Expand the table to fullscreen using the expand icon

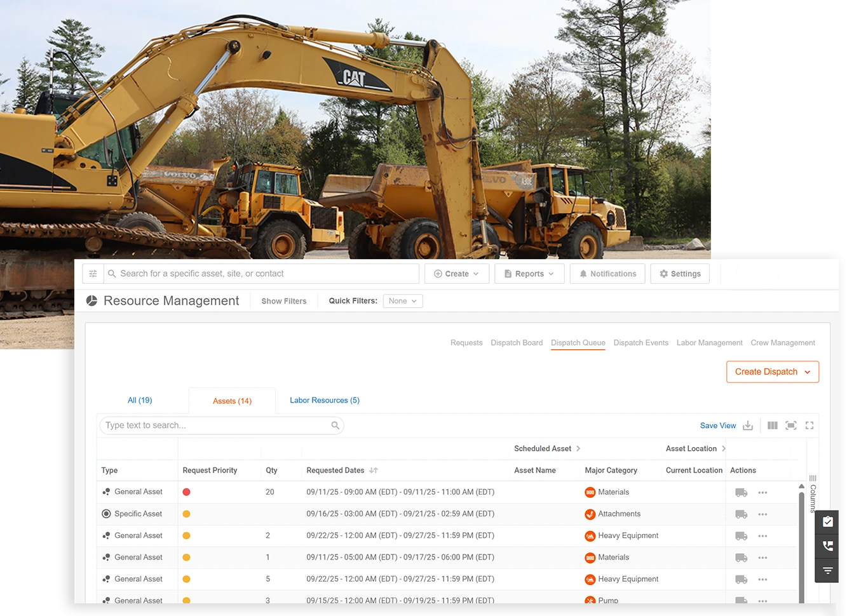coord(809,425)
